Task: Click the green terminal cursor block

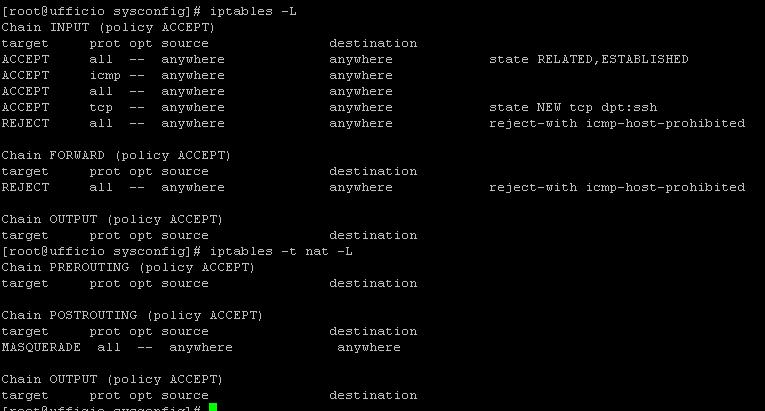Action: pos(213,408)
